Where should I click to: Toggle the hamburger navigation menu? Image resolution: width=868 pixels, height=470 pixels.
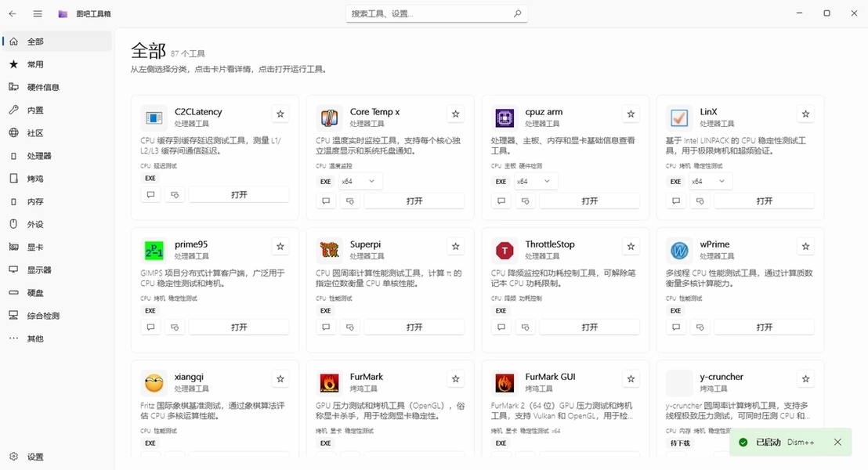(x=38, y=13)
